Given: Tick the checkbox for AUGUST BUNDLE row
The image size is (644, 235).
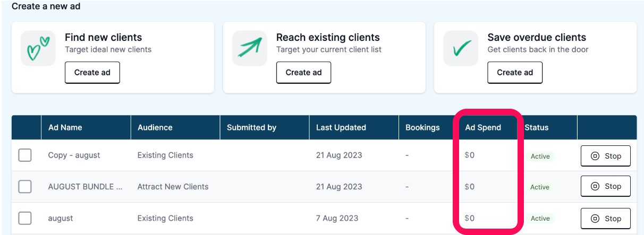Looking at the screenshot, I should pos(25,187).
